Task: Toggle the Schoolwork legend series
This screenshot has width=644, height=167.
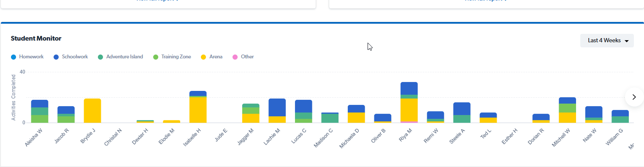Action: tap(70, 57)
